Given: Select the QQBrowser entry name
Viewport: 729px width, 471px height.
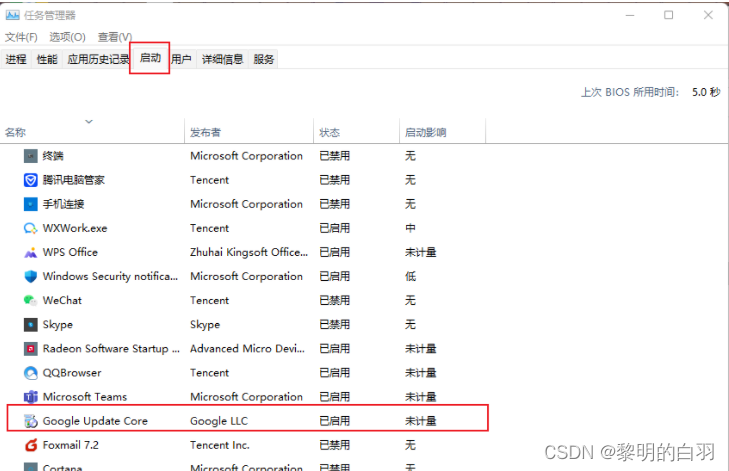Looking at the screenshot, I should (x=72, y=373).
